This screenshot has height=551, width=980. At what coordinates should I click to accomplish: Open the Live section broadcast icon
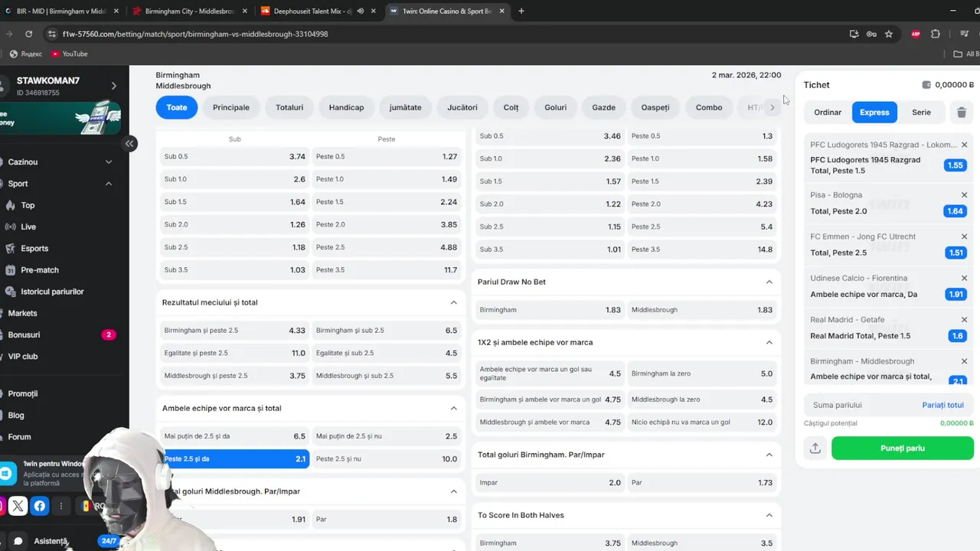click(x=11, y=227)
